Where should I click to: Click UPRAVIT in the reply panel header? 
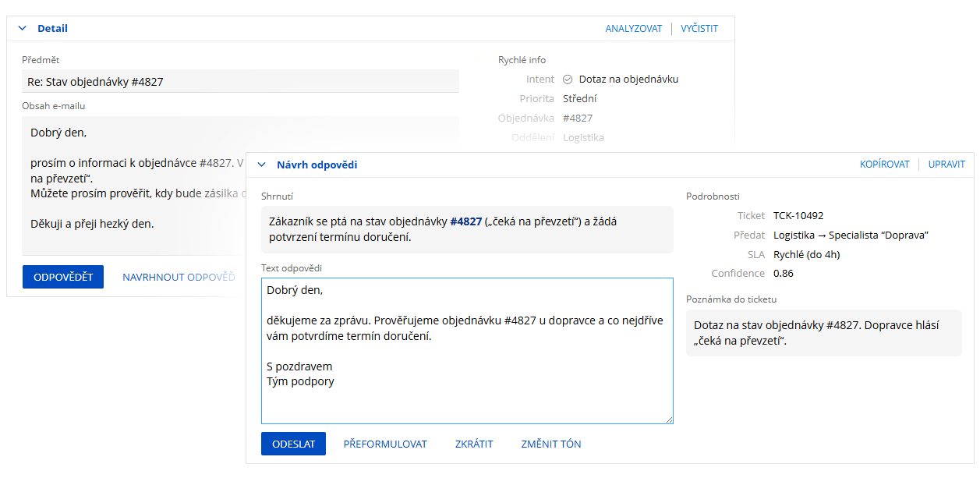946,165
